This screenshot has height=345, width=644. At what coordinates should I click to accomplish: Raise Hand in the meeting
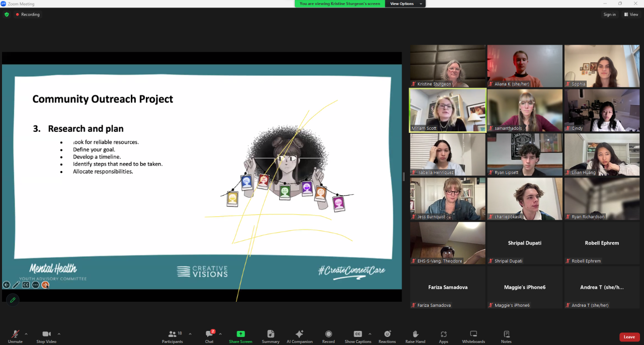tap(415, 336)
